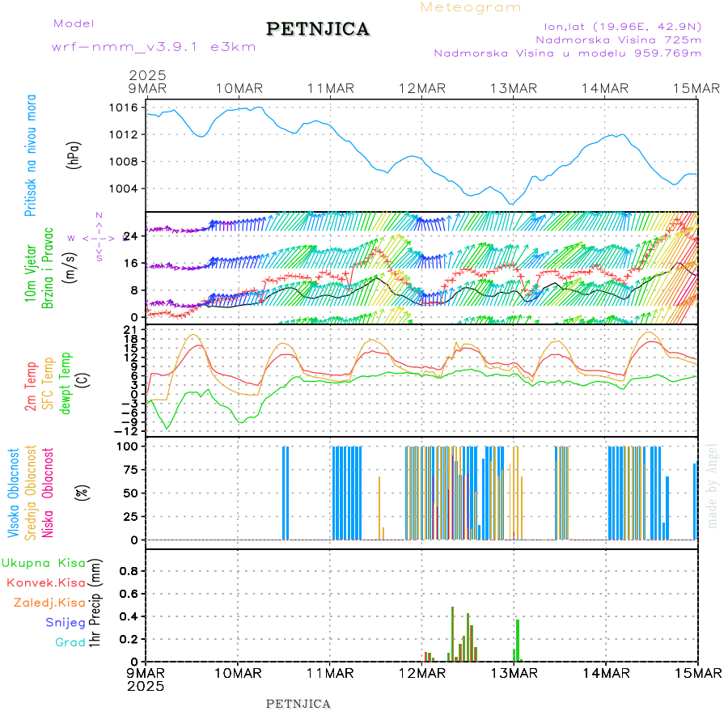Click the Visoka Oblacnost legend label

14,492
